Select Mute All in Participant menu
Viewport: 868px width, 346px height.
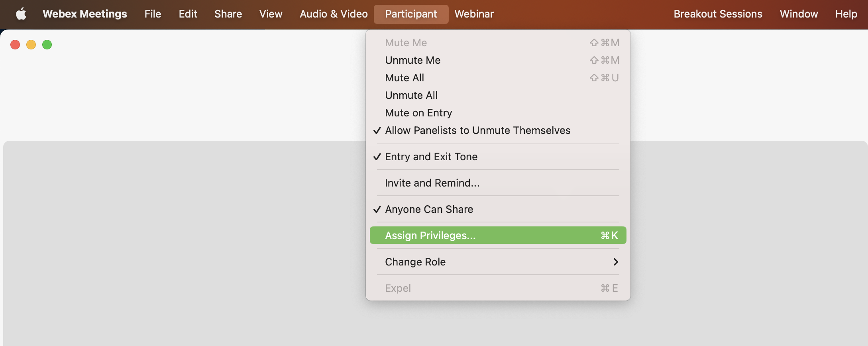click(498, 78)
